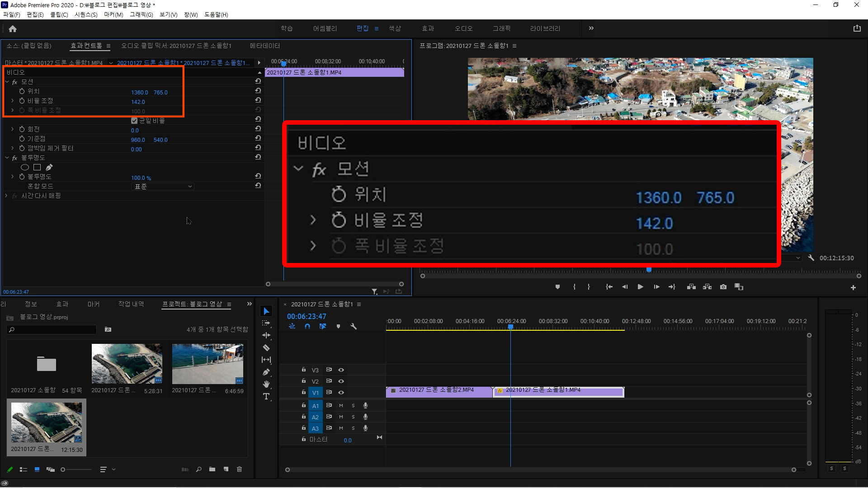Uncheck the uniform scale checkbox
This screenshot has width=868, height=488.
click(x=134, y=121)
